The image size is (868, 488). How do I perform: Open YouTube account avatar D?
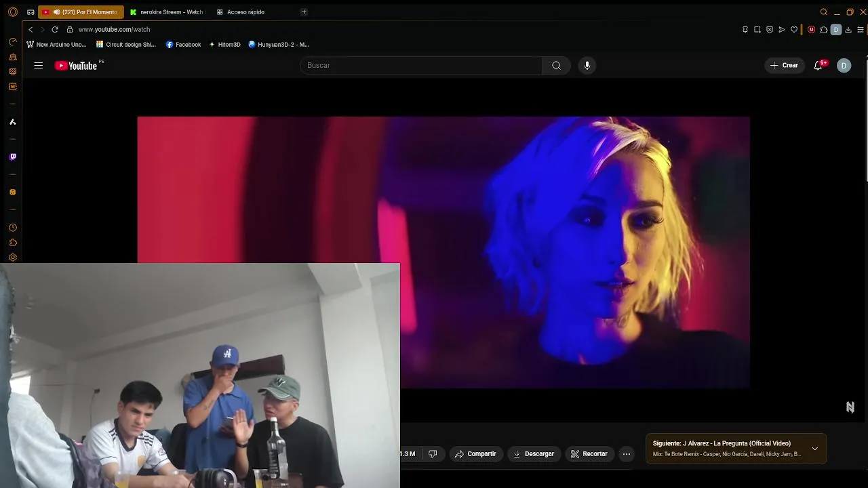click(x=844, y=66)
